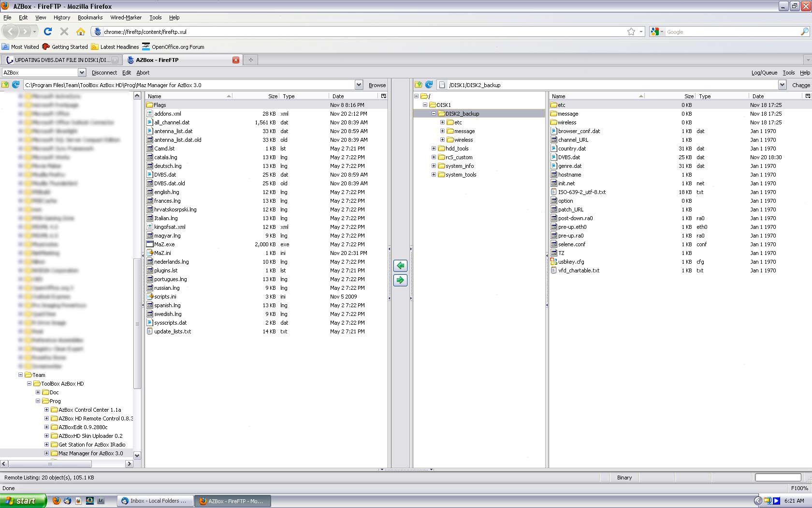
Task: Refresh the remote directory listing
Action: [x=429, y=85]
